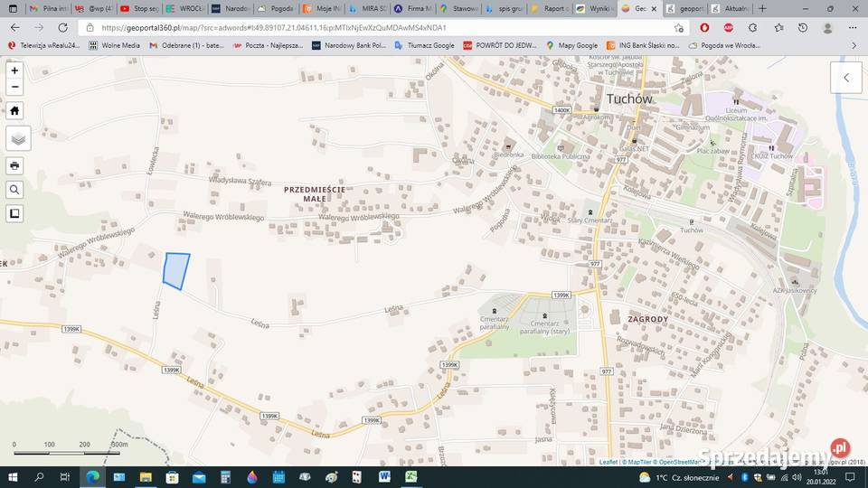Expand hidden bookmarks overflow chevron
This screenshot has height=488, width=868.
(x=854, y=45)
